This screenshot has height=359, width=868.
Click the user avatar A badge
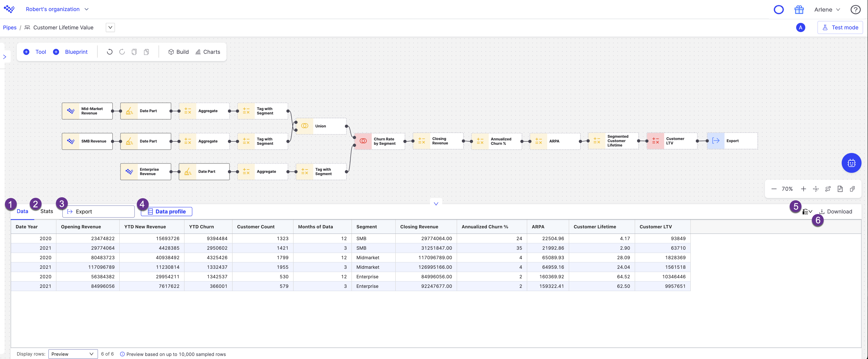pyautogui.click(x=800, y=28)
